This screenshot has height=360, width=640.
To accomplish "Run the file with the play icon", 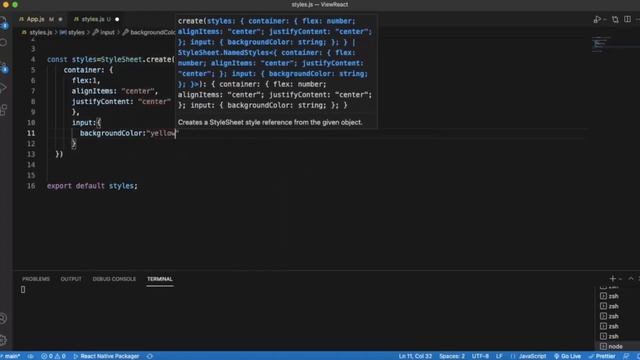I will pos(597,20).
